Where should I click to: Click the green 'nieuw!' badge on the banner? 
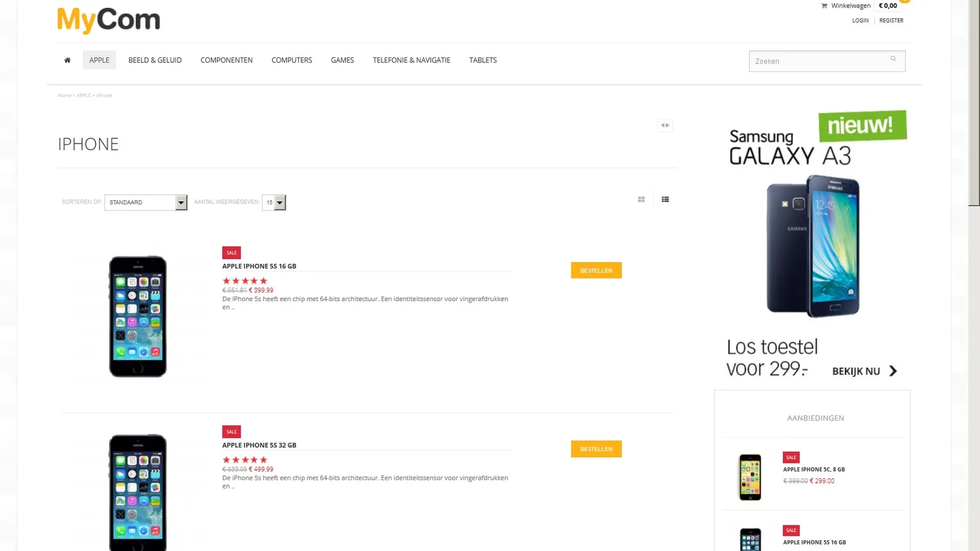(863, 126)
